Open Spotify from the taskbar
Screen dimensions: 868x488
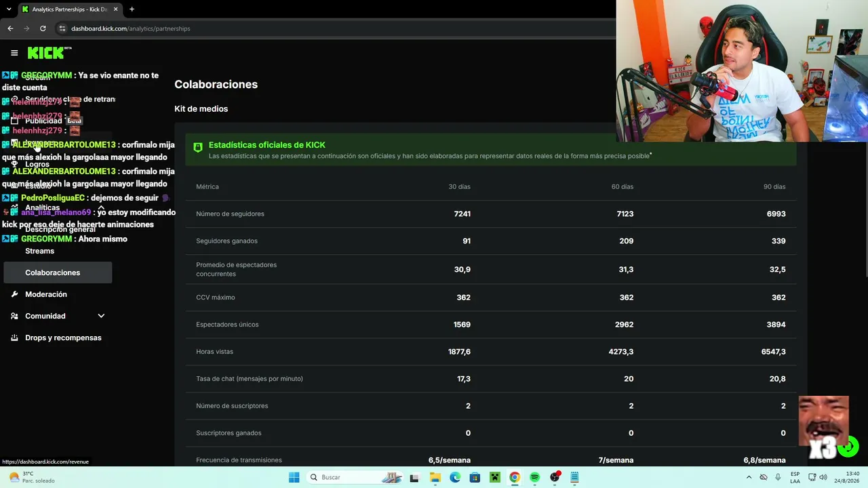535,477
